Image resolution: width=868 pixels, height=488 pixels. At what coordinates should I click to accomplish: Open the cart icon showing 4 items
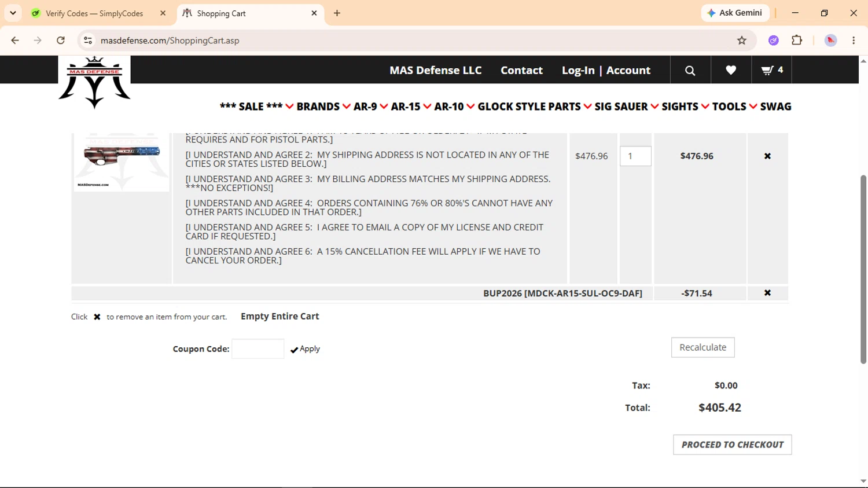click(x=772, y=70)
